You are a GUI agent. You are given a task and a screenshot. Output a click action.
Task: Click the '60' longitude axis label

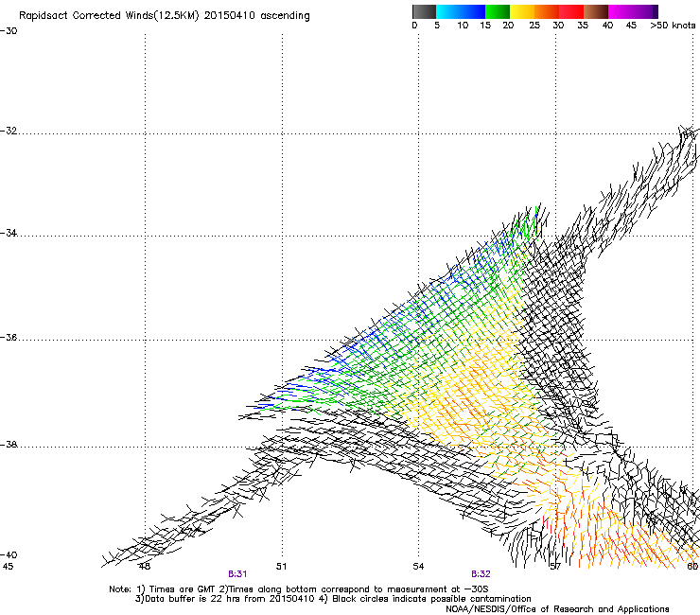692,567
